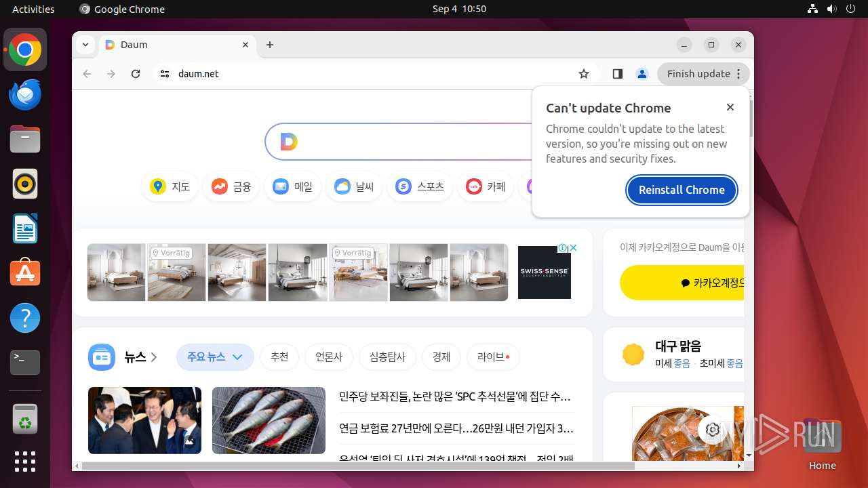Open the Daum page settings gear
Viewport: 868px width, 488px height.
coord(712,430)
